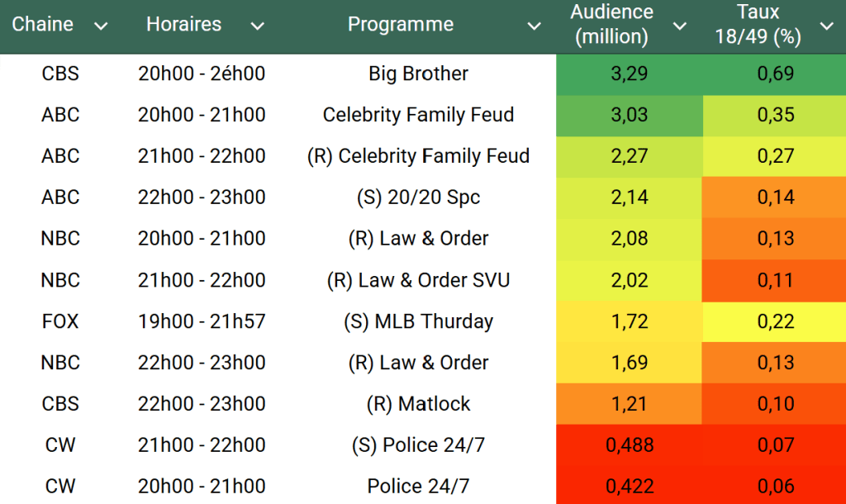The height and width of the screenshot is (504, 846).
Task: Select the Chaine header label
Action: (x=43, y=25)
